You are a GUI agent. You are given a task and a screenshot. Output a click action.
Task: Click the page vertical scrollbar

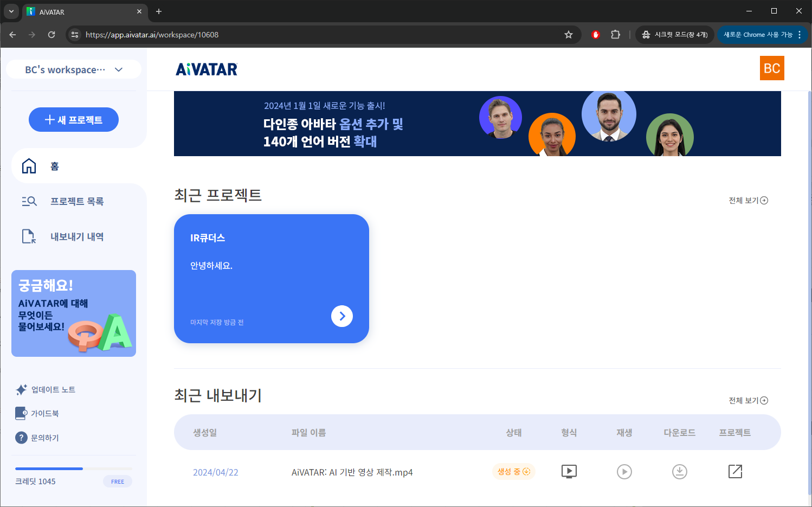pos(809,293)
